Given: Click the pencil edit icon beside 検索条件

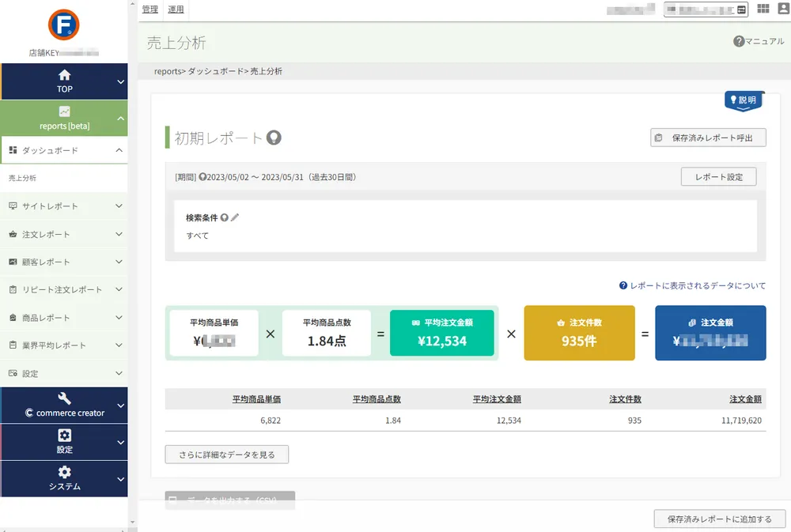Looking at the screenshot, I should pos(235,217).
